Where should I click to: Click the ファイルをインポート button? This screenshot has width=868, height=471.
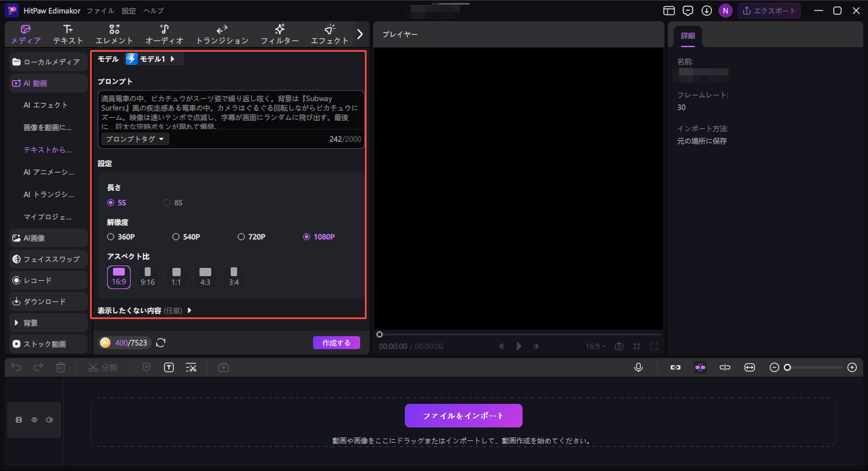pos(463,416)
